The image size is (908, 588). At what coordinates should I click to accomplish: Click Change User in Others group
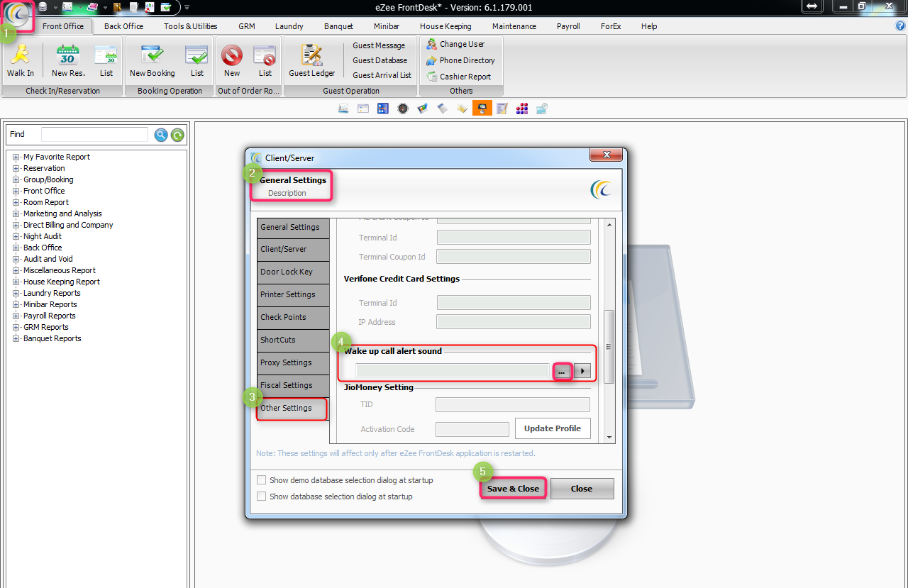click(x=455, y=44)
